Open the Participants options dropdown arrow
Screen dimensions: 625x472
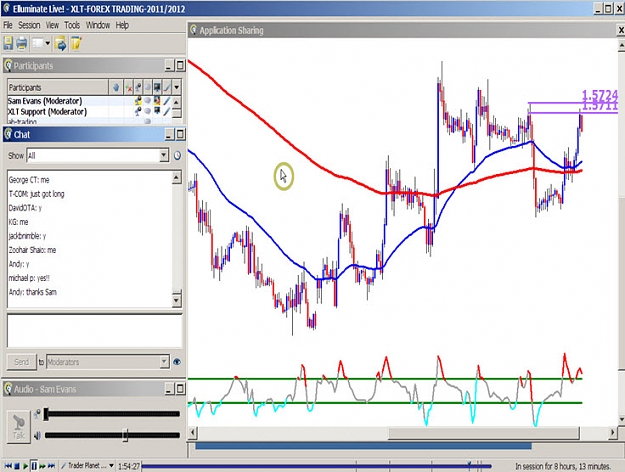click(x=177, y=87)
